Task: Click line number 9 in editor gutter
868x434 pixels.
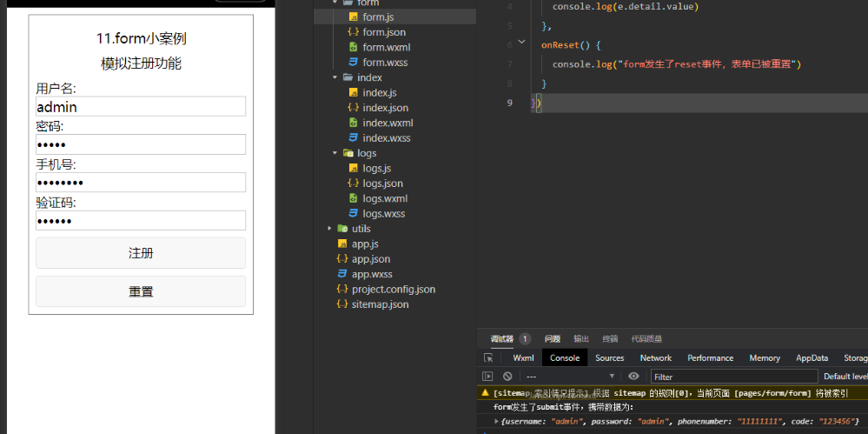Action: pyautogui.click(x=509, y=103)
